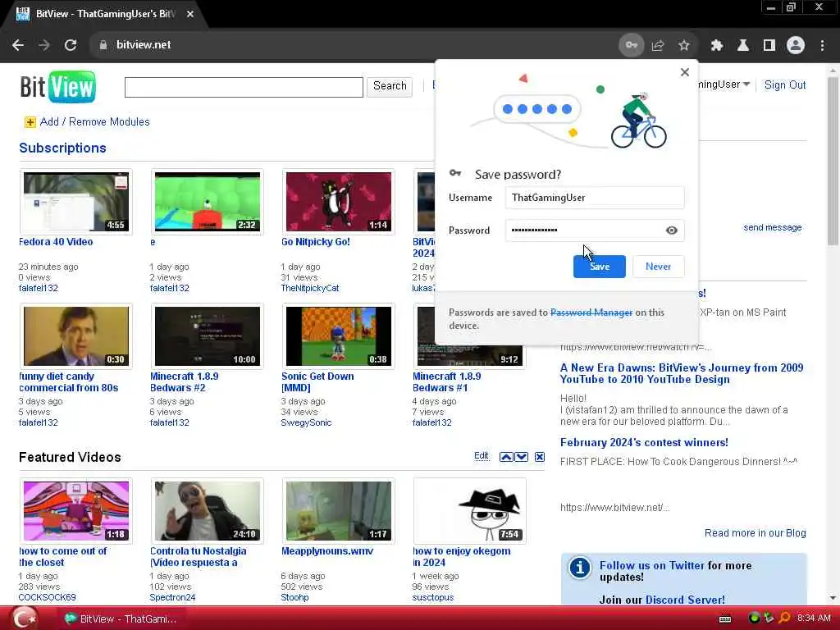Image resolution: width=840 pixels, height=630 pixels.
Task: Open the Password Manager link
Action: (591, 313)
